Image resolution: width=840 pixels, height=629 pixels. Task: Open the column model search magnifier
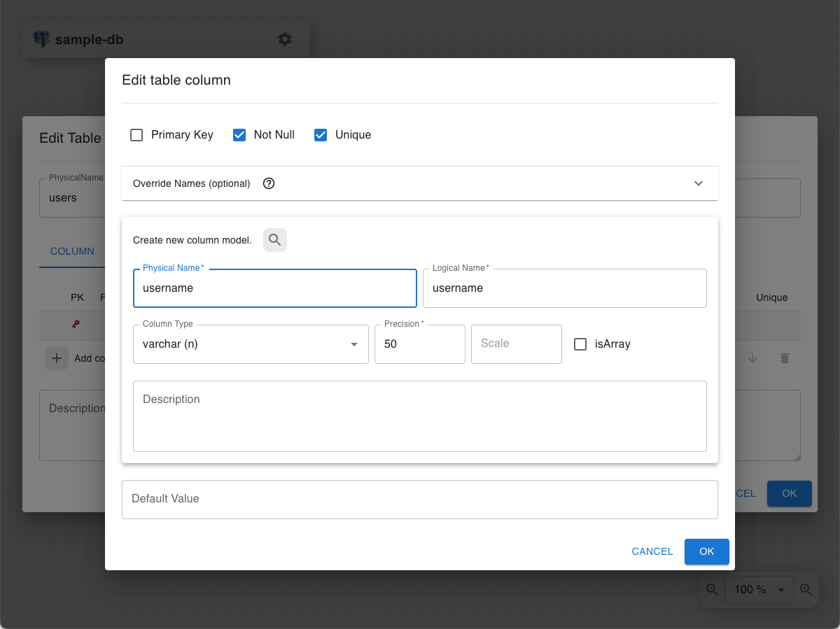coord(275,240)
